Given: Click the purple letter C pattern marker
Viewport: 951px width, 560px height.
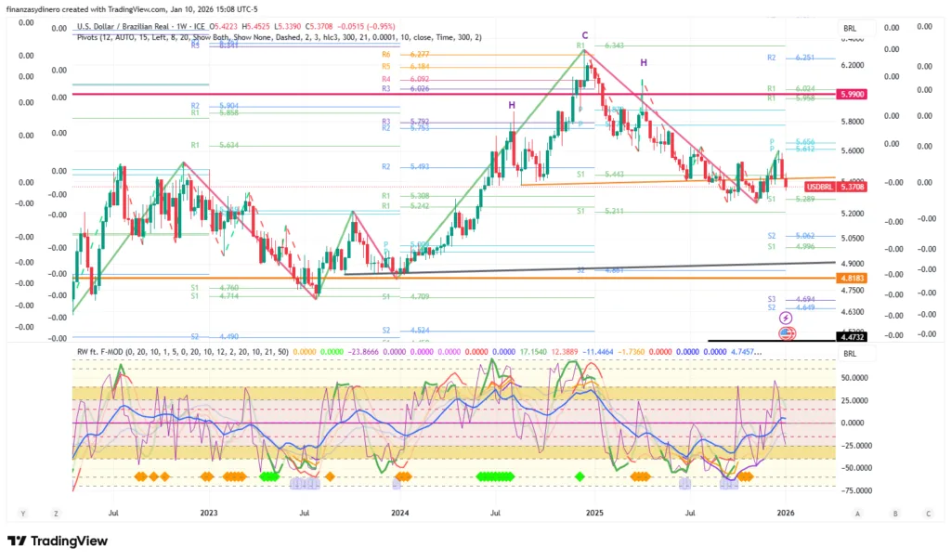Looking at the screenshot, I should point(585,35).
